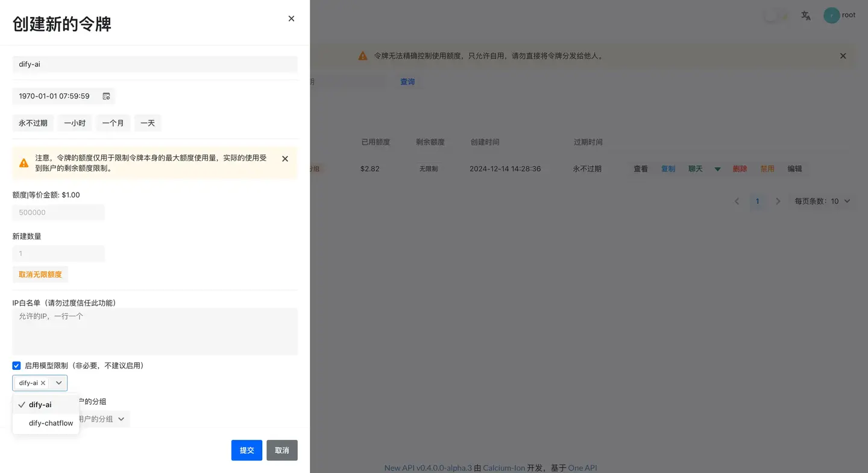Remove the dify-ai model tag

click(x=43, y=382)
